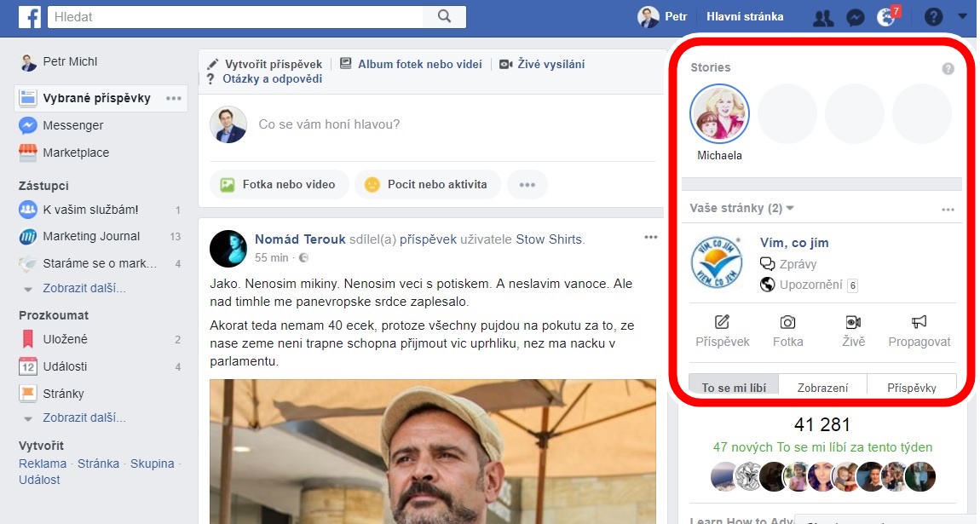The image size is (980, 524).
Task: Expand Zobrazit další under Zástupci
Action: coord(84,289)
